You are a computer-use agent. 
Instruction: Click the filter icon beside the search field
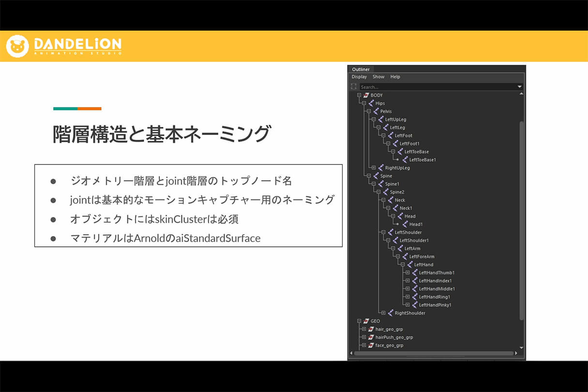point(353,86)
